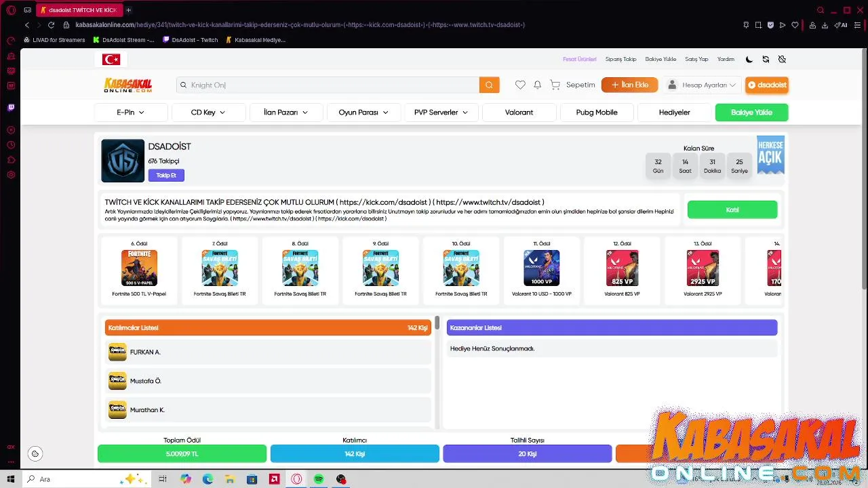This screenshot has height=488, width=868.
Task: Open DsAdoist – Twitch bookmark
Action: pyautogui.click(x=191, y=40)
